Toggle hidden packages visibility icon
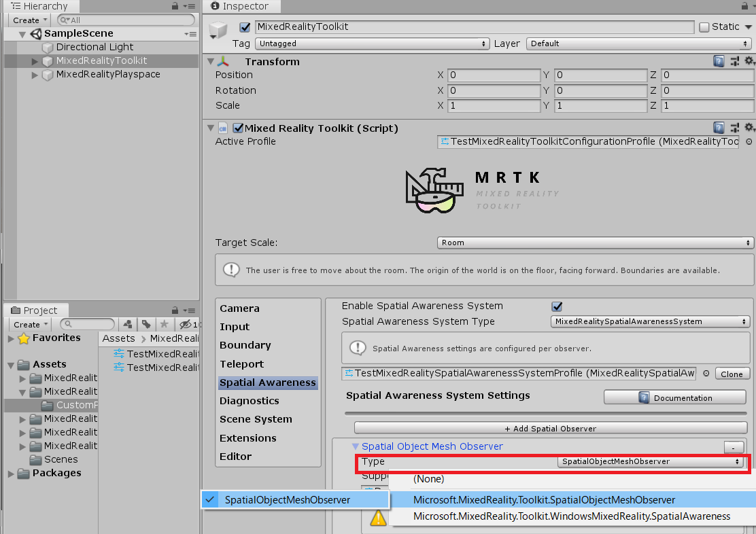This screenshot has width=756, height=534. (x=185, y=324)
